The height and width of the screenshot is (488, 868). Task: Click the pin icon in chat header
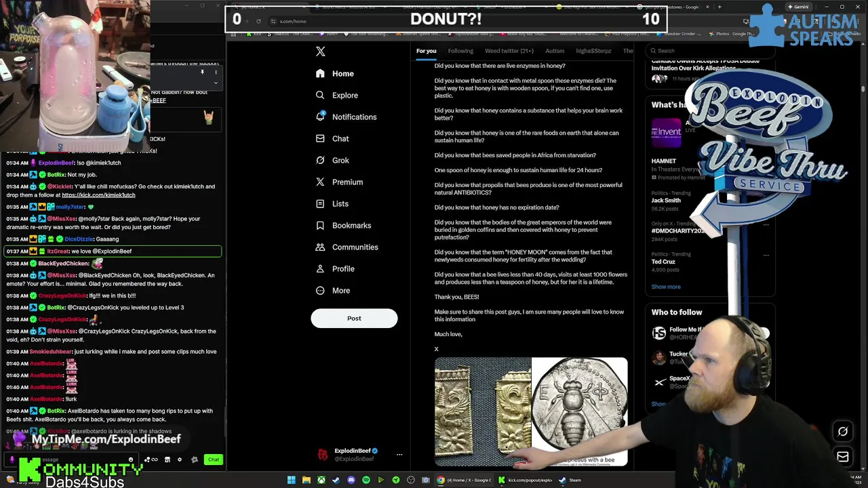pos(202,72)
